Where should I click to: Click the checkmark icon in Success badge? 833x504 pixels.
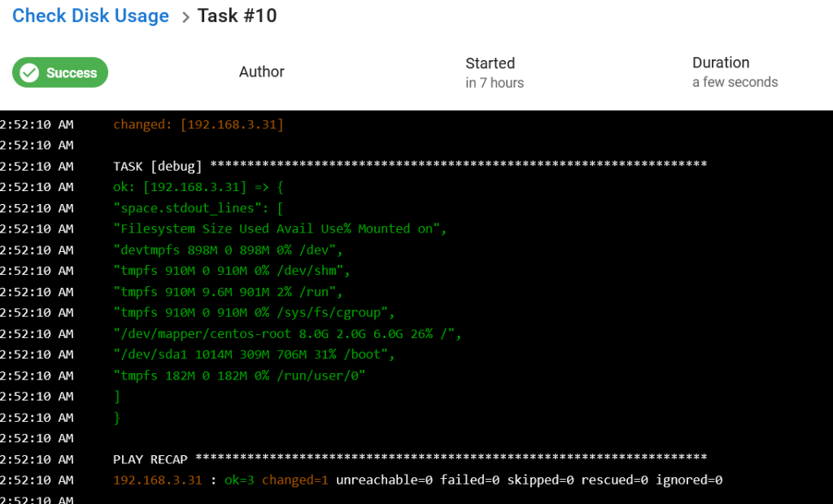29,73
